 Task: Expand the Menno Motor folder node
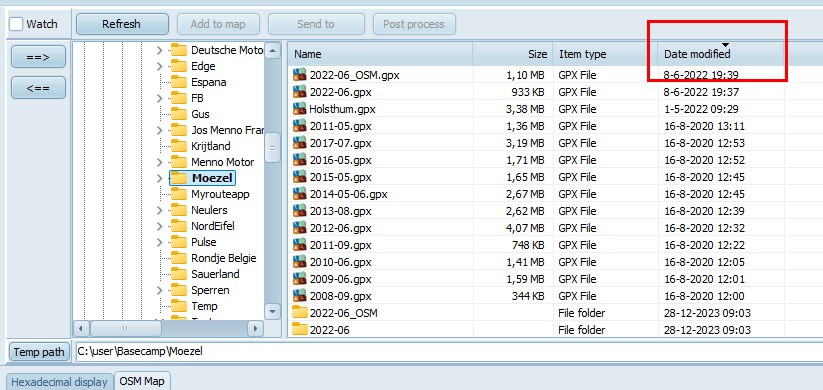point(160,162)
